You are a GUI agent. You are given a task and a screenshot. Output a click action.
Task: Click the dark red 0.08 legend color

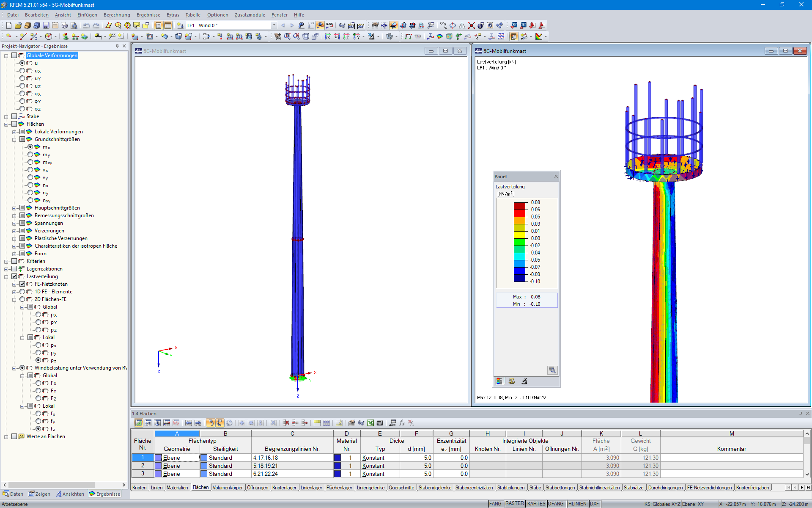pyautogui.click(x=519, y=206)
